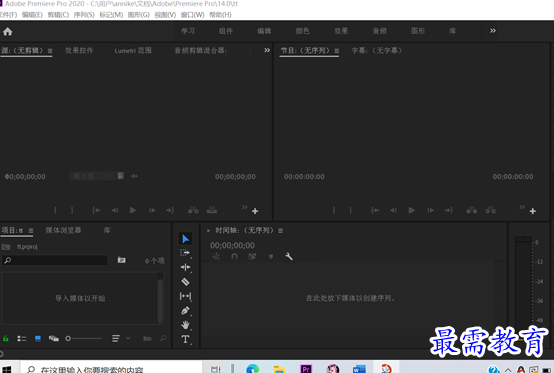Select the Pen tool
554x373 pixels.
(x=185, y=311)
